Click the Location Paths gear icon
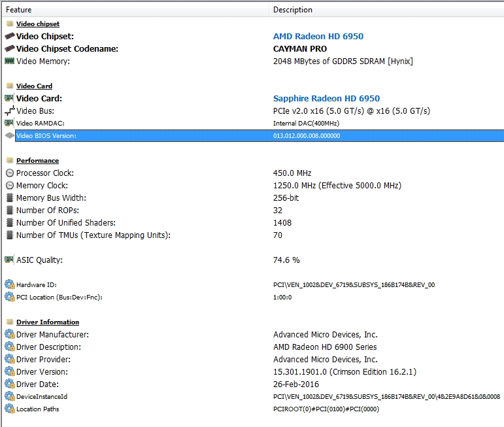 [10, 409]
